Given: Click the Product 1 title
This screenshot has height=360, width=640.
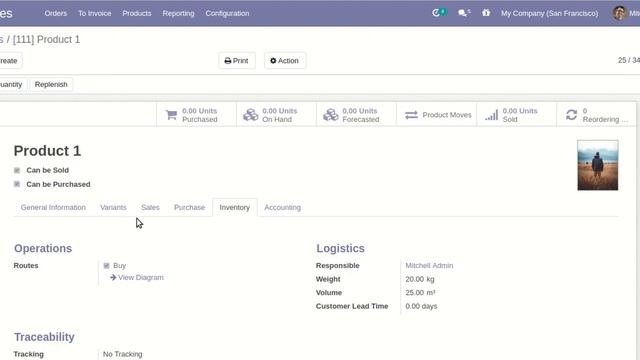Looking at the screenshot, I should (47, 151).
